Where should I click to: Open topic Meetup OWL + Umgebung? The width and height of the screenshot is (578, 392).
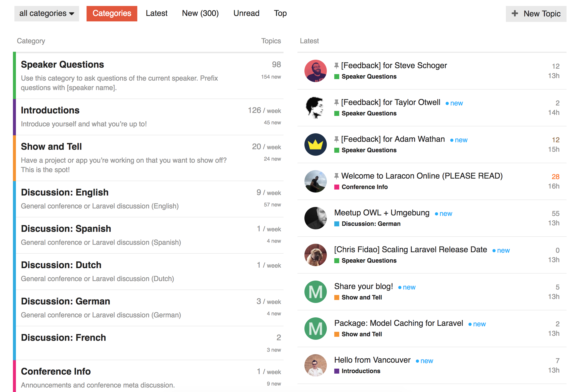pos(382,213)
